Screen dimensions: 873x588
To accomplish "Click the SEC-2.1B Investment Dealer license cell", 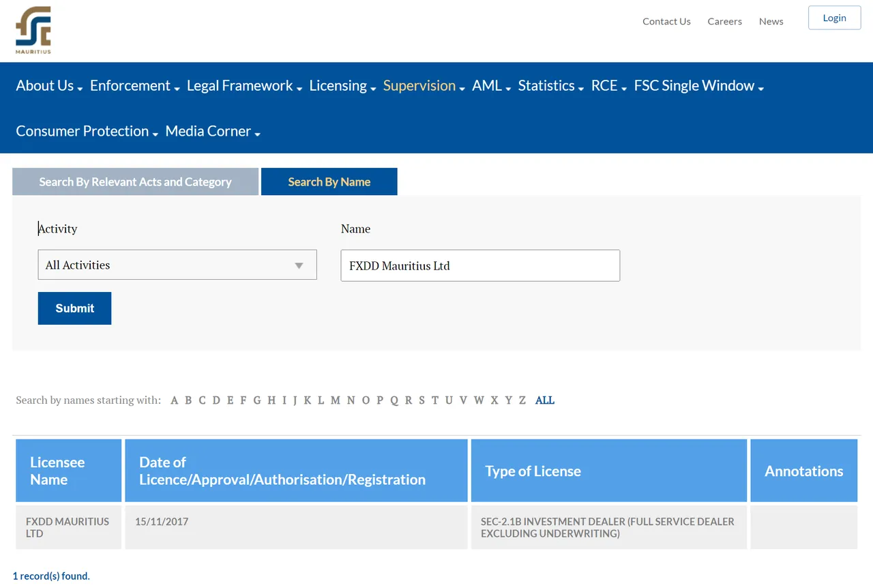I will (x=609, y=527).
